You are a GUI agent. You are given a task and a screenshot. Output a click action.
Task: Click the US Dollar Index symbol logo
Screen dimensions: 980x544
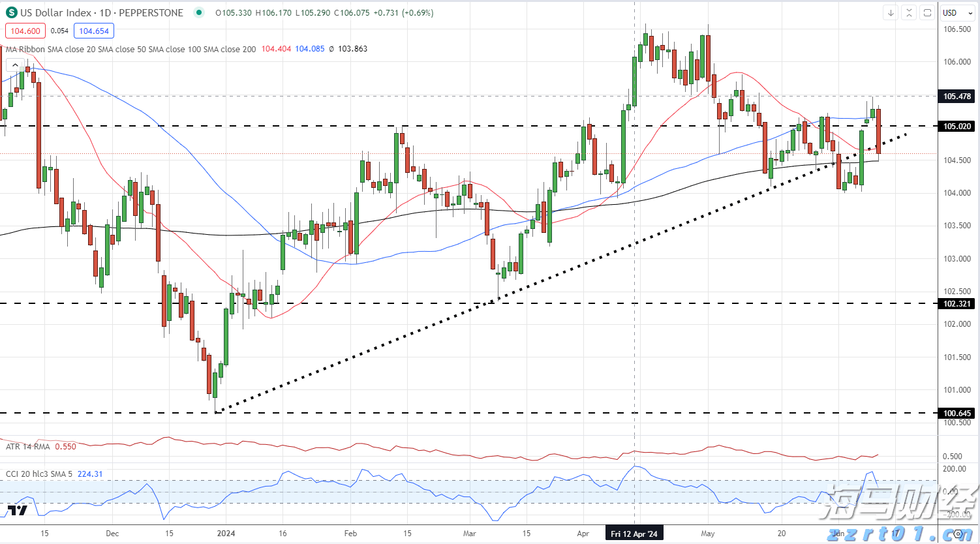(12, 12)
